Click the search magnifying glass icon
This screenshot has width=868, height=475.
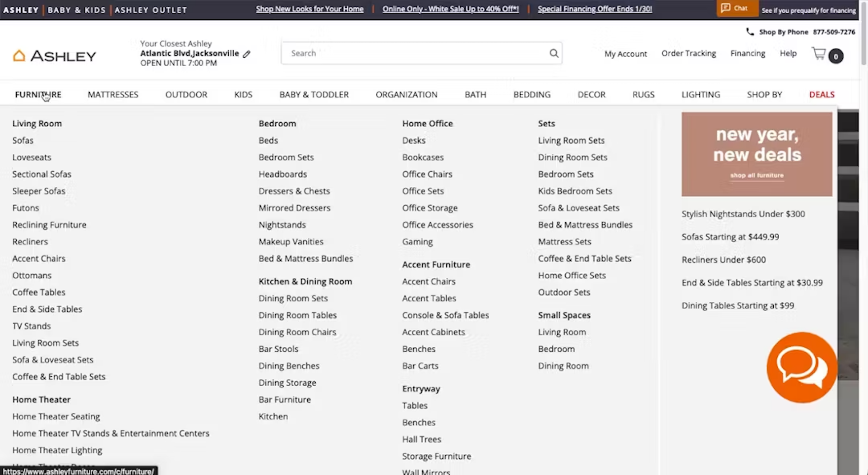tap(554, 53)
